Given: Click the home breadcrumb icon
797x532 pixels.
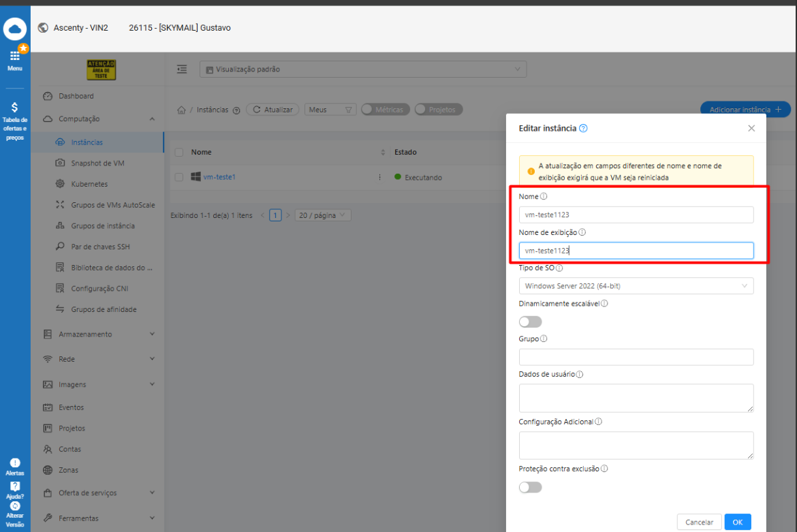Looking at the screenshot, I should (x=181, y=110).
